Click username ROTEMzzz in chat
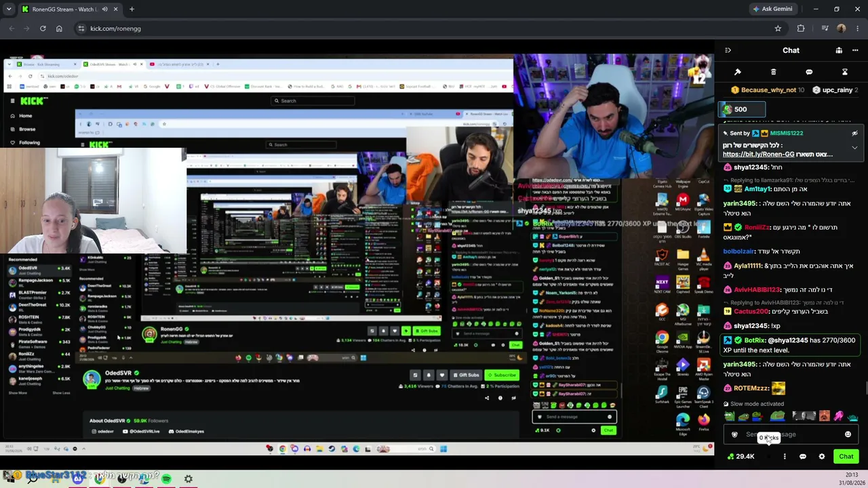 (751, 388)
